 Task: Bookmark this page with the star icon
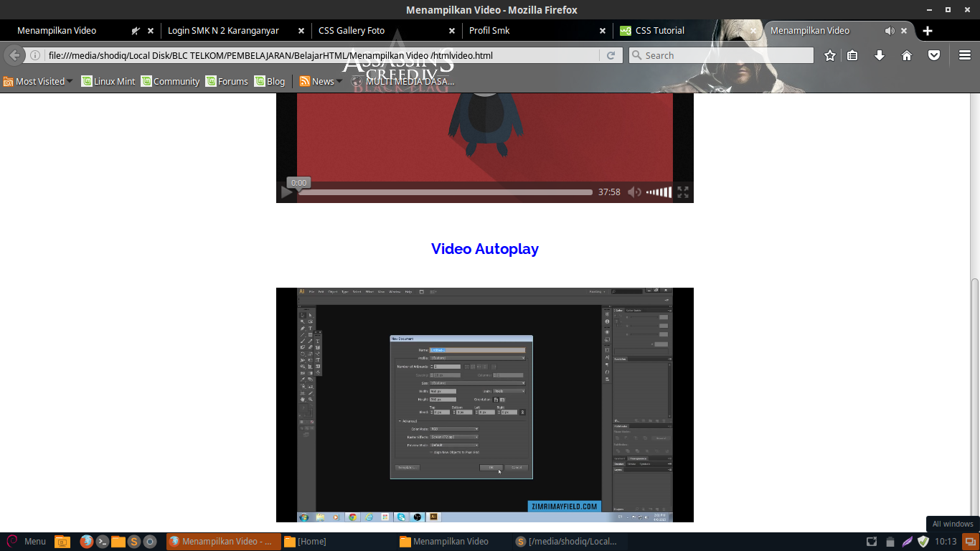click(x=830, y=55)
